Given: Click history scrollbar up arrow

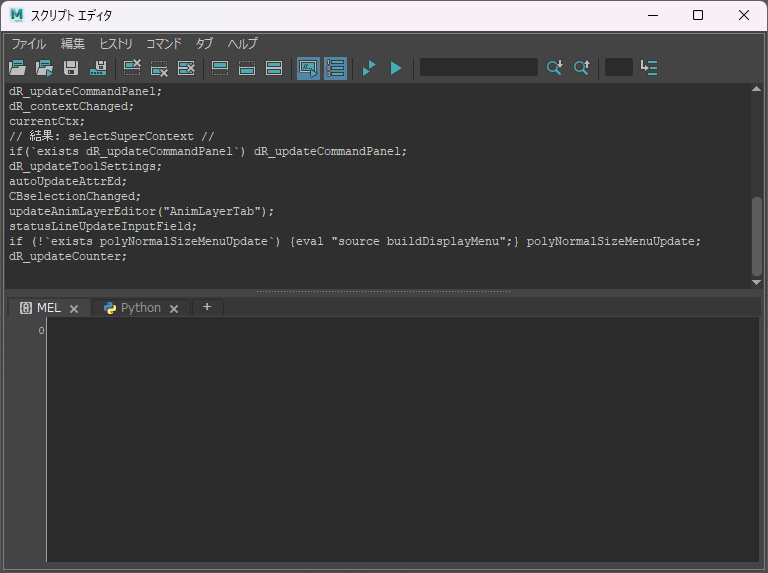Looking at the screenshot, I should pyautogui.click(x=756, y=89).
